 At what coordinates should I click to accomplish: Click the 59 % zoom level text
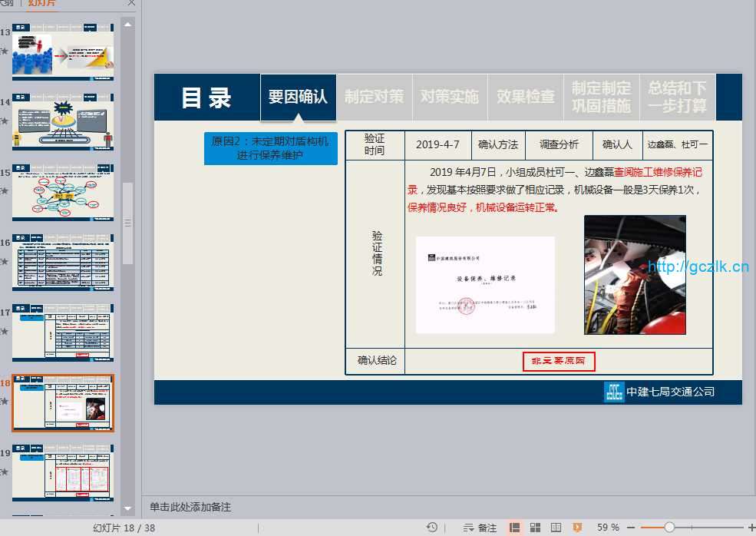(x=608, y=528)
